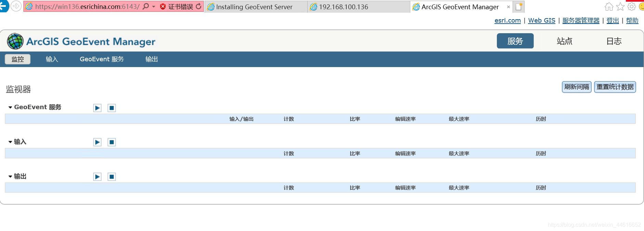Switch to the 日志 main tab
The image size is (644, 231).
[x=614, y=41]
